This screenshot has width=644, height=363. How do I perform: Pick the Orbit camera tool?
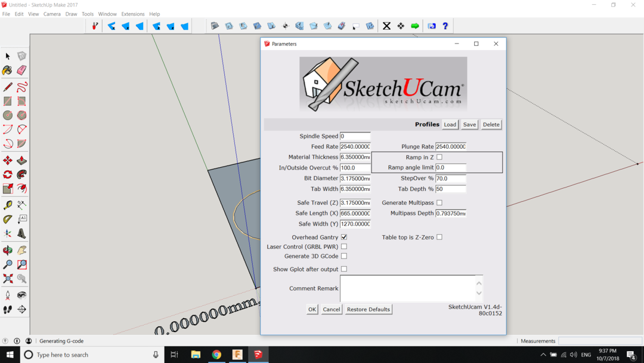[x=8, y=250]
